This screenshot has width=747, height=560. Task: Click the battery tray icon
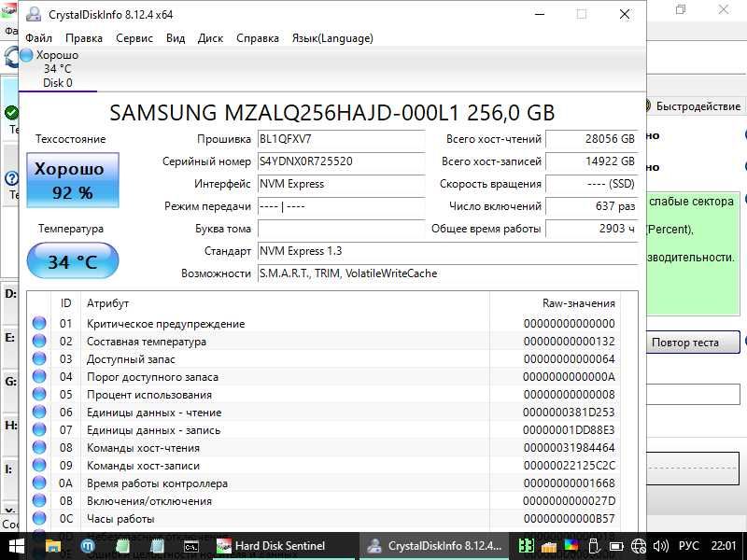tap(616, 546)
